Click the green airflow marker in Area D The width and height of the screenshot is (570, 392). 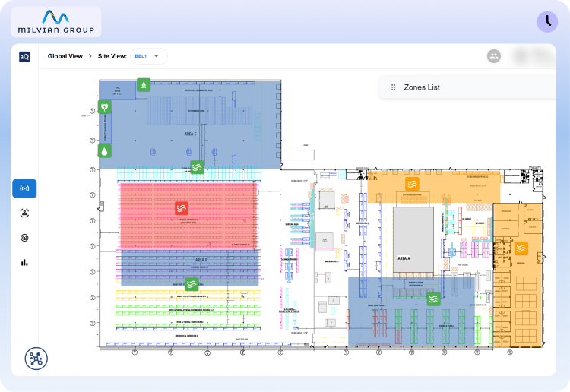[x=192, y=284]
